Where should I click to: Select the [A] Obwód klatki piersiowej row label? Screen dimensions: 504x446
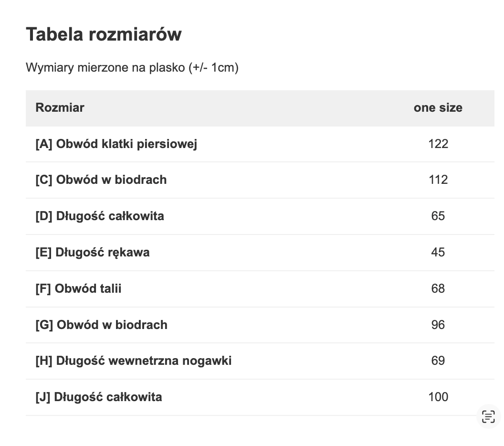[116, 144]
